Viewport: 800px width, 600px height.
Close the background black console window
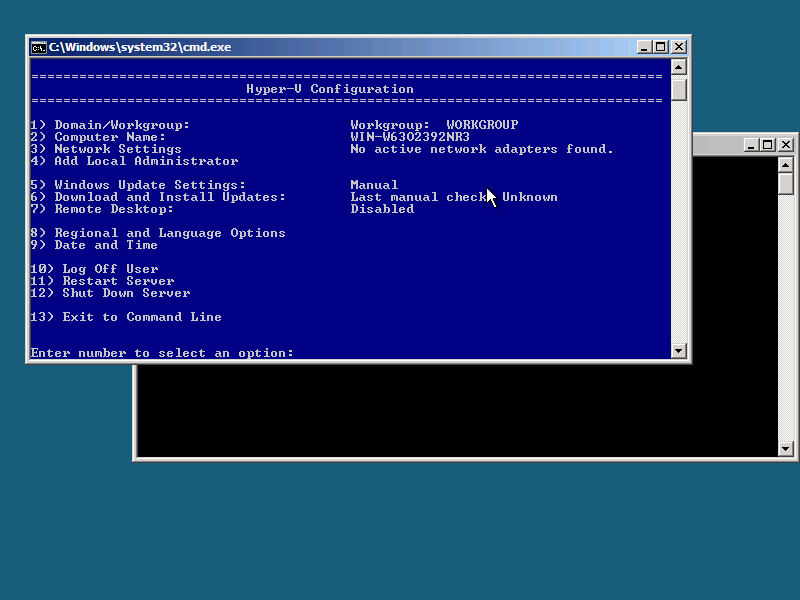point(786,145)
